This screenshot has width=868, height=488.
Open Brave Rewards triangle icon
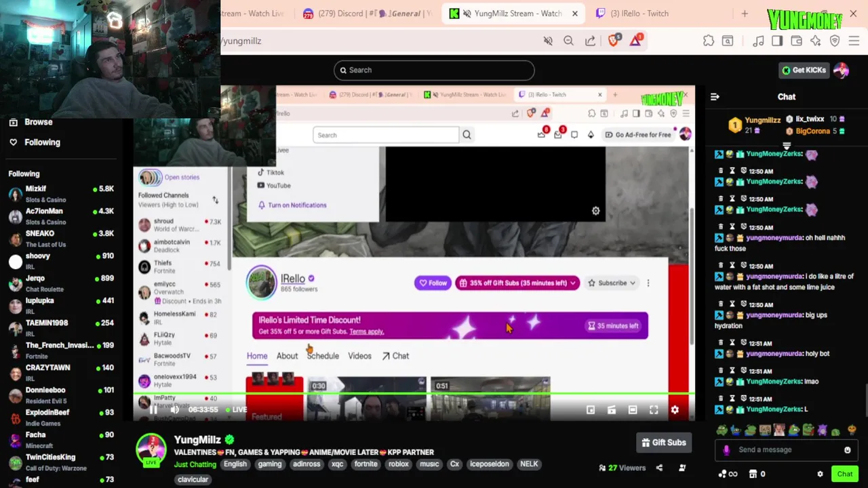635,41
